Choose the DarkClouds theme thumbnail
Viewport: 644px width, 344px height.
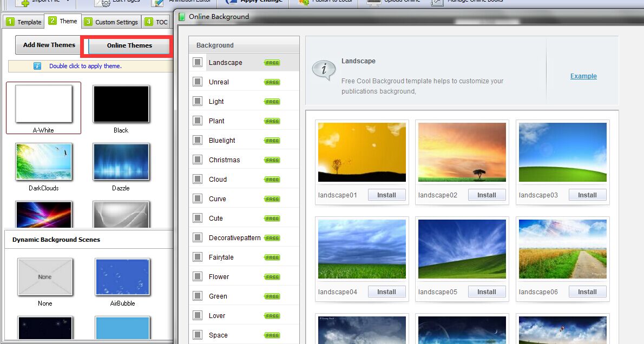click(43, 162)
